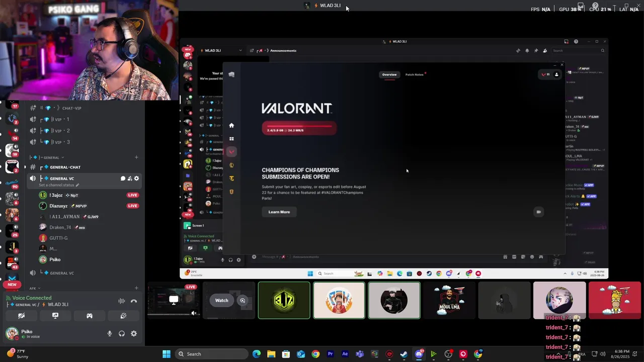The width and height of the screenshot is (644, 362).
Task: Open Riot Client profile icon at top right
Action: (x=556, y=74)
